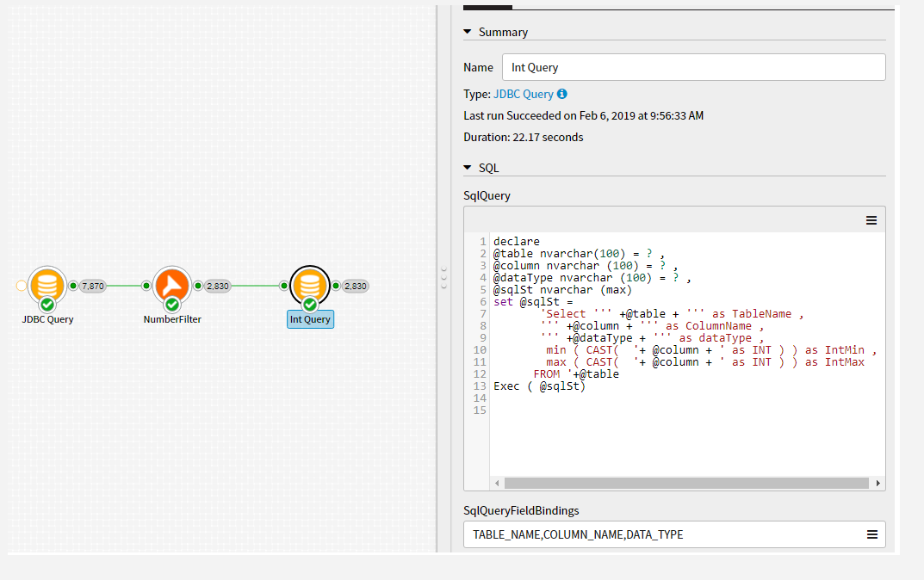Collapse the SQL section

click(468, 167)
